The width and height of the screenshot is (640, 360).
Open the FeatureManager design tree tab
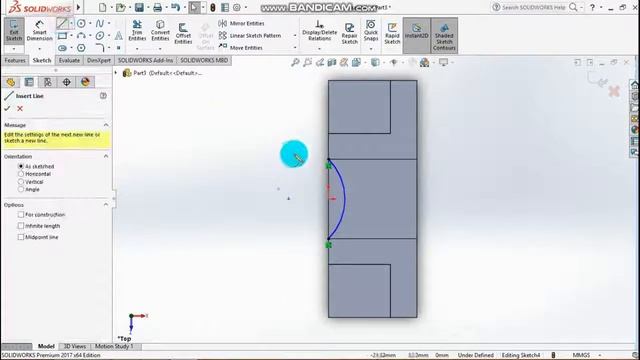pos(11,82)
